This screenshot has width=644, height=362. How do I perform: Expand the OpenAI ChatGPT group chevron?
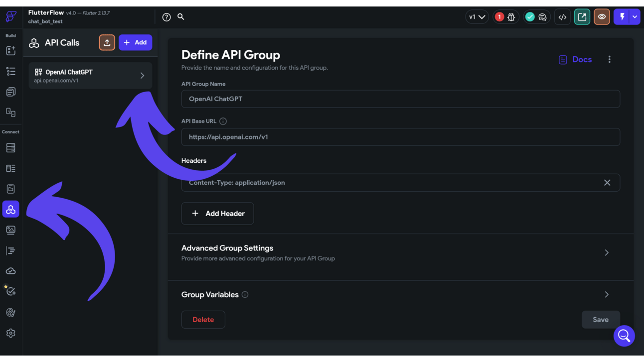(142, 76)
